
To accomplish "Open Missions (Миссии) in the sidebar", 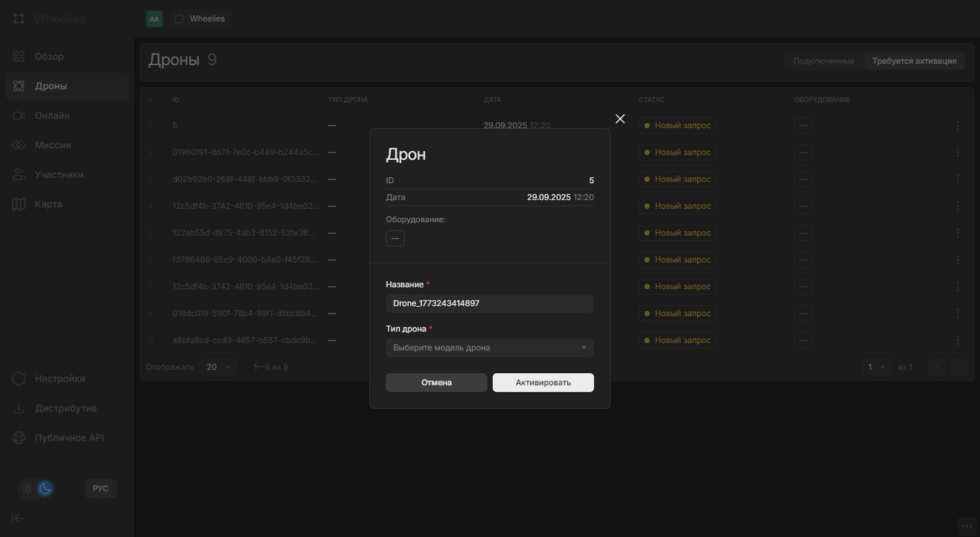I will (x=52, y=145).
